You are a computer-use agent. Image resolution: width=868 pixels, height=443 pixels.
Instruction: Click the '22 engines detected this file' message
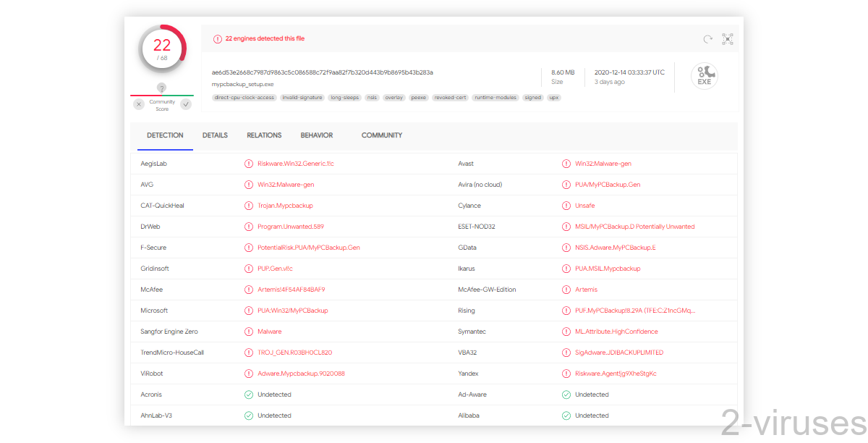click(265, 39)
